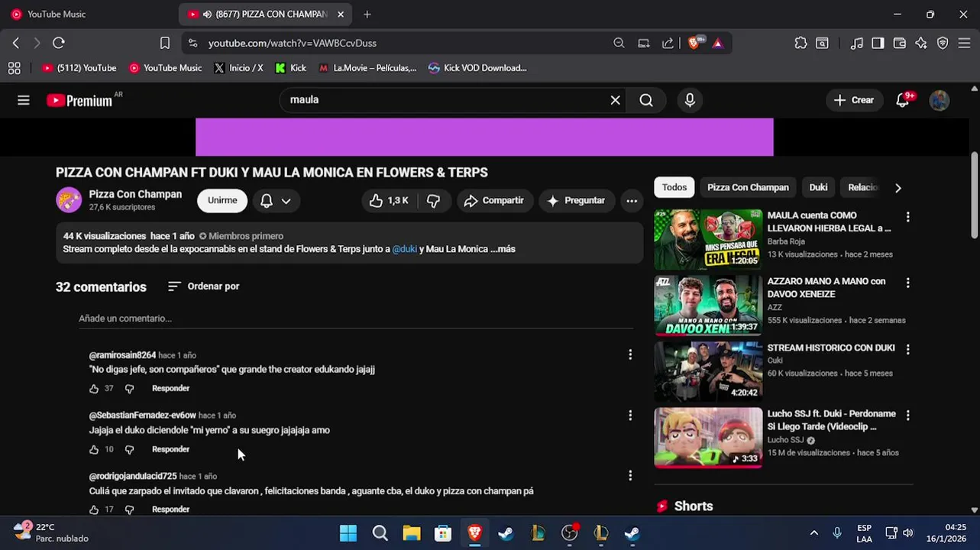Open the @duki link in description

[405, 249]
